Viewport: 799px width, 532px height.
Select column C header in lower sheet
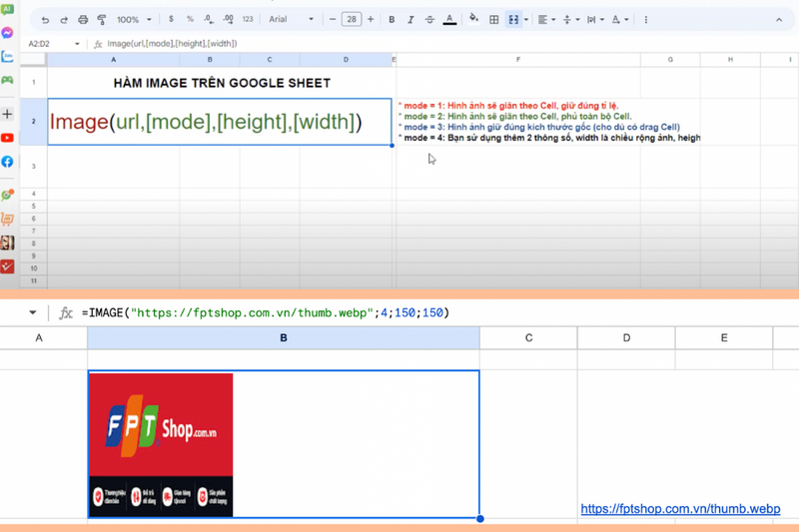pyautogui.click(x=528, y=338)
